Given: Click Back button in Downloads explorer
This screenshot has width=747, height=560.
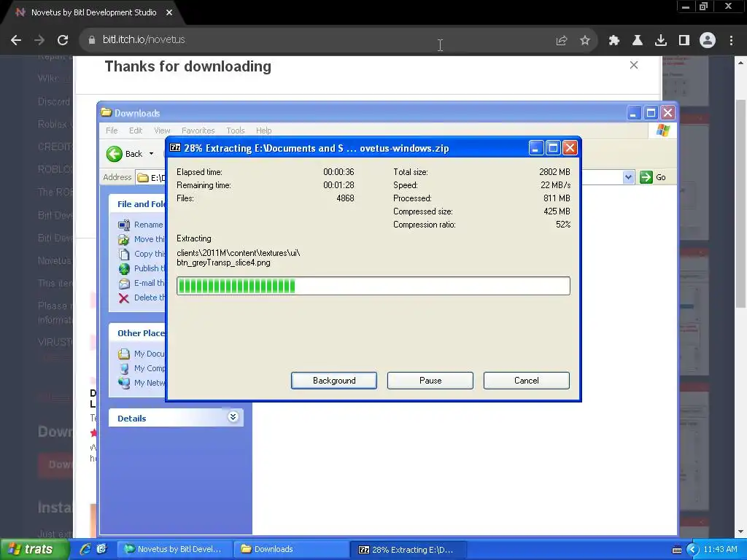Looking at the screenshot, I should click(x=124, y=154).
